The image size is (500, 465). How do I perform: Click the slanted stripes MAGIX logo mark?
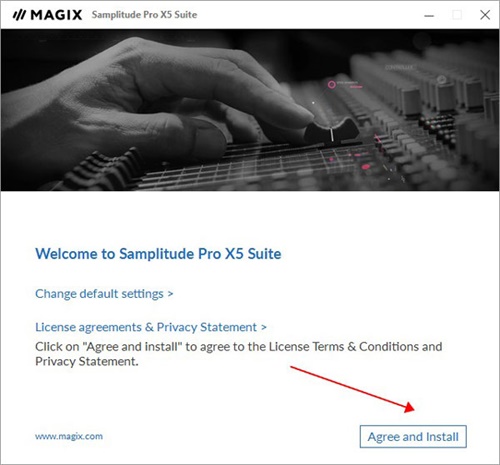tap(19, 15)
